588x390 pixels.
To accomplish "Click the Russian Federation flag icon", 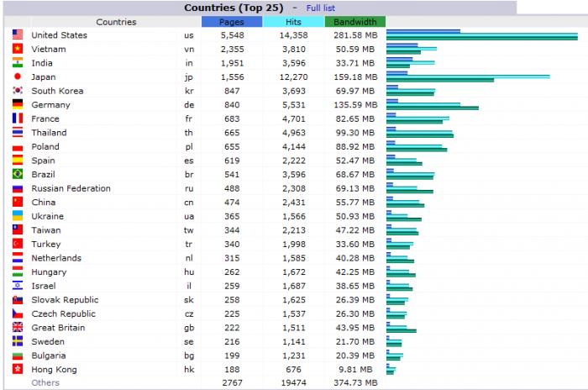I will click(x=18, y=187).
